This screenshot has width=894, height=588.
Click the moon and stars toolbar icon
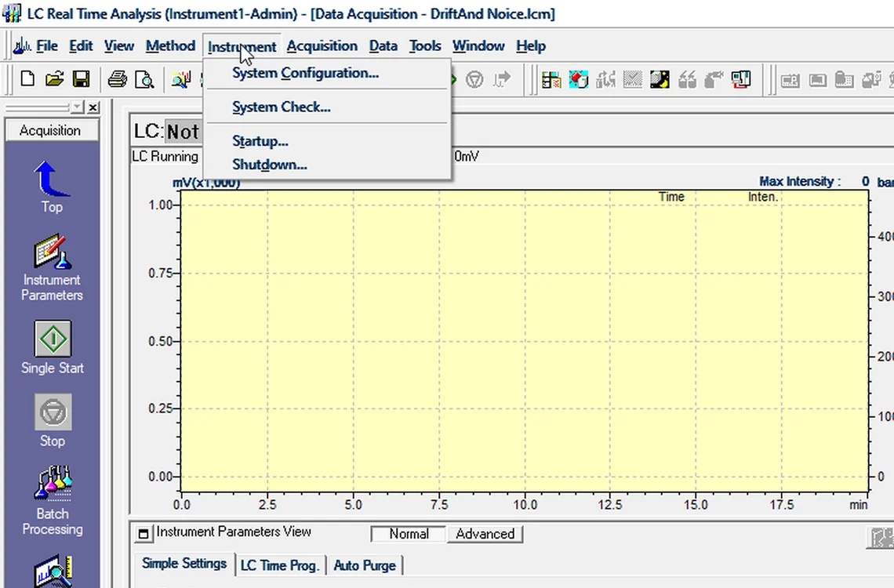660,80
